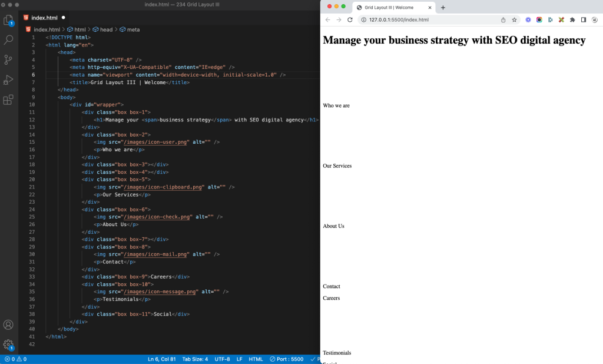
Task: Follow the /images/icon-user.png link in code
Action: click(x=156, y=142)
